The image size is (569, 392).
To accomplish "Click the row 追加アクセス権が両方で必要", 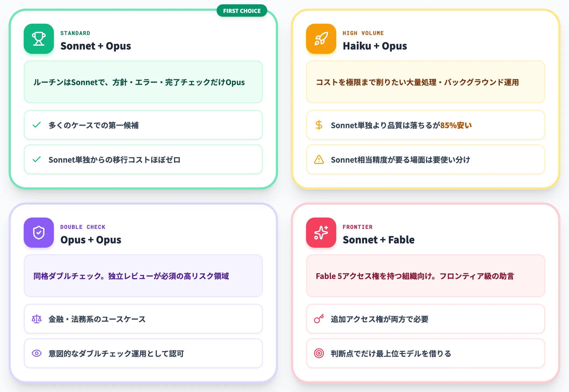I will pos(426,319).
